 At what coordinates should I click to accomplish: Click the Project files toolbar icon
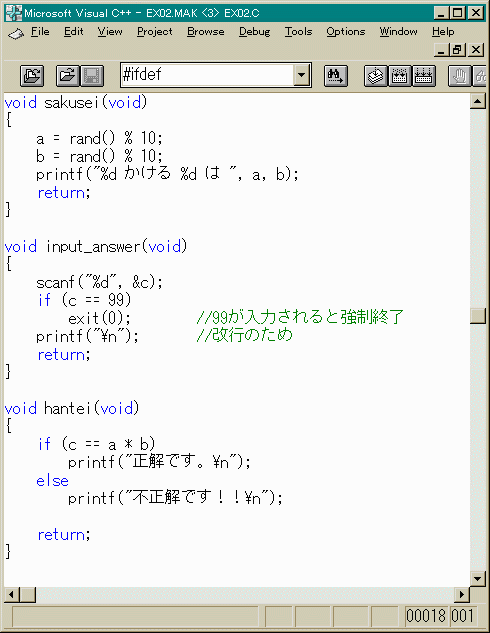[x=32, y=75]
